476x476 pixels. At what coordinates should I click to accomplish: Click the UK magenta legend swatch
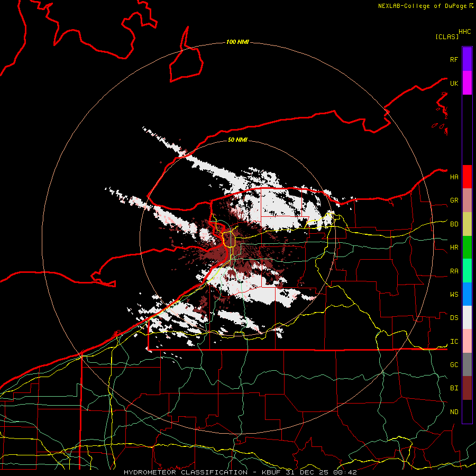pos(467,83)
